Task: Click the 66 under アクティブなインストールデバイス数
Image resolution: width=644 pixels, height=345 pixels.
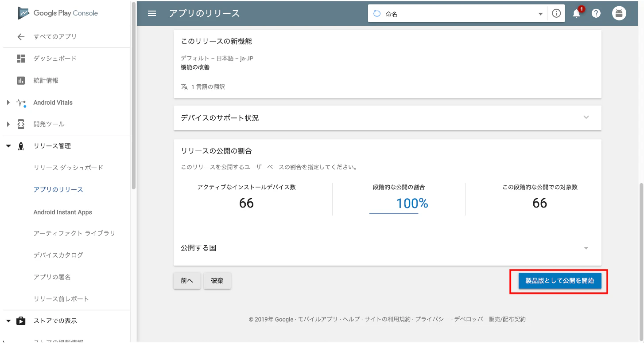Action: pyautogui.click(x=246, y=204)
